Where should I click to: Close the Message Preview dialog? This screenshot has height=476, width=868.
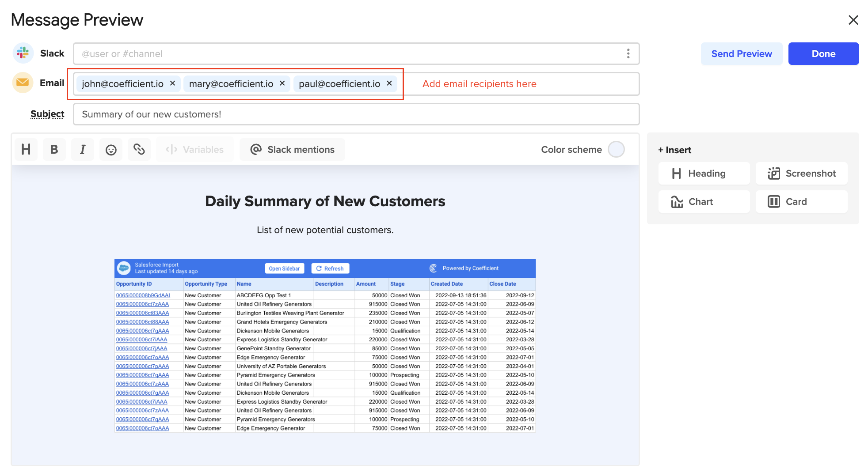(853, 20)
